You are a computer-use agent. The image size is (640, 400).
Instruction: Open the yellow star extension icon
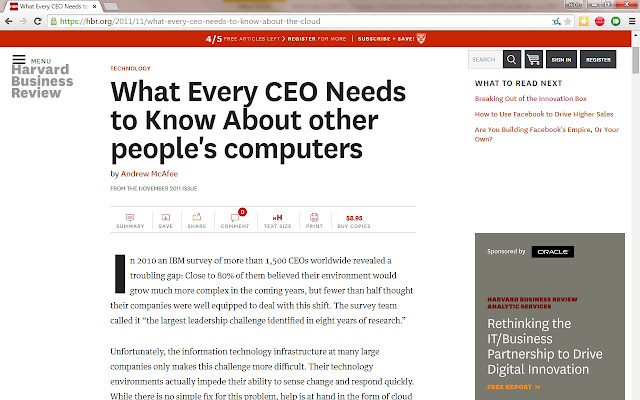point(584,21)
